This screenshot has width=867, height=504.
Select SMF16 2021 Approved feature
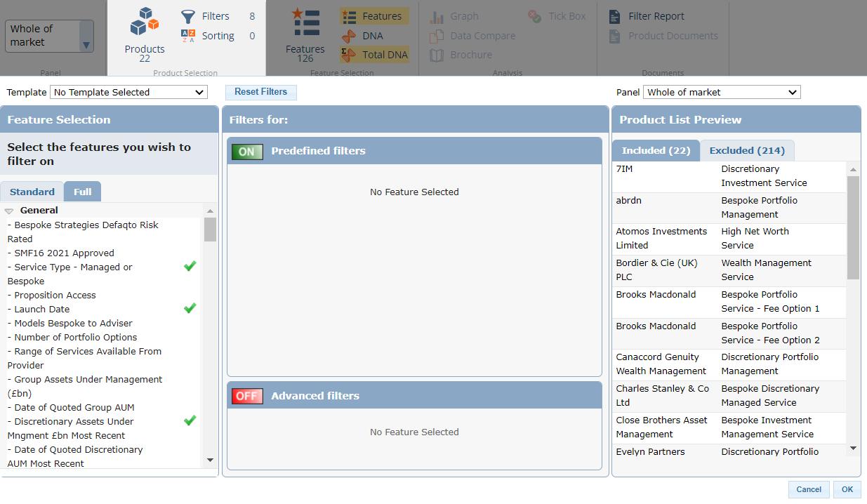61,253
